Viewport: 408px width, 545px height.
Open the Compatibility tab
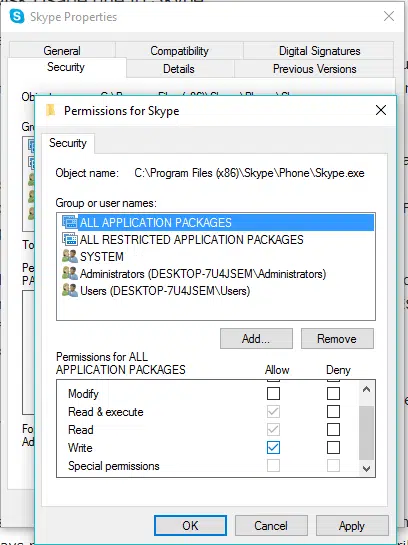(x=179, y=51)
